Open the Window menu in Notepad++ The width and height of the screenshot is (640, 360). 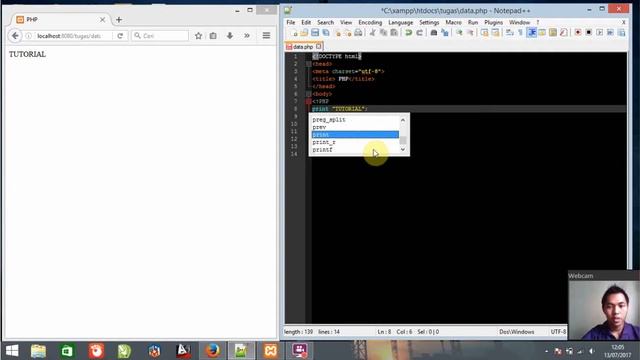519,22
